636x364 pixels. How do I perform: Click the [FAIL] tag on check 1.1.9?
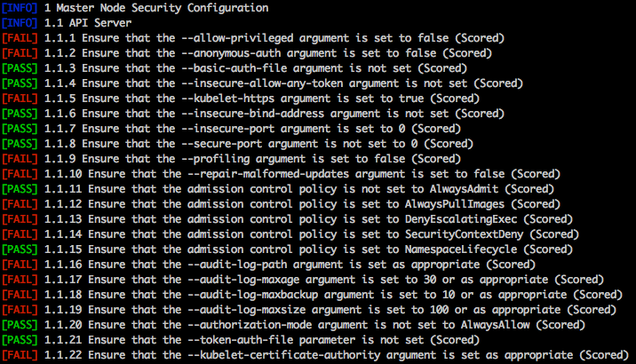pos(20,159)
